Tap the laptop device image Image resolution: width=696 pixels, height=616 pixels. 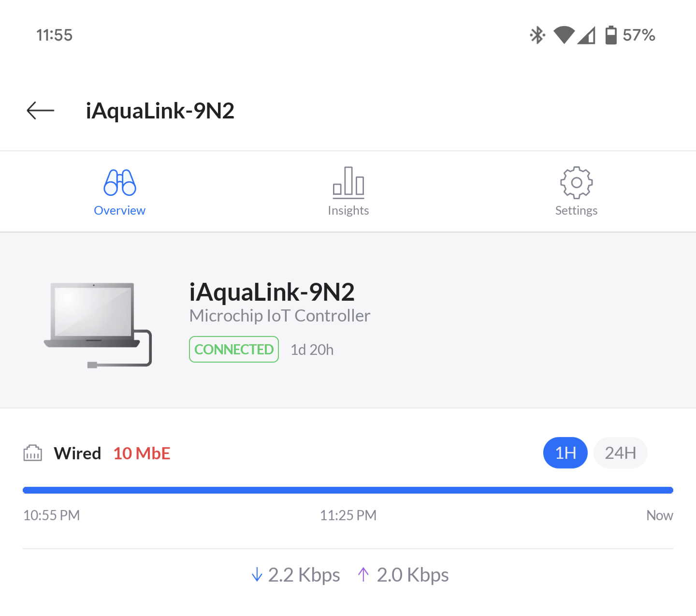(x=98, y=325)
